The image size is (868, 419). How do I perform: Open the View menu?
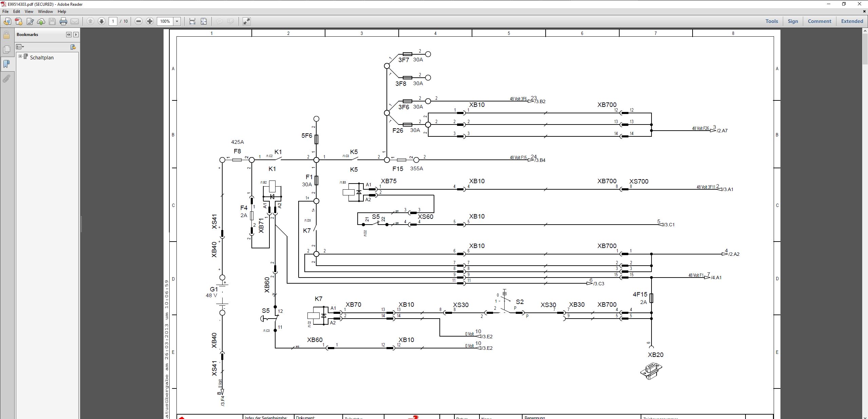[x=29, y=11]
